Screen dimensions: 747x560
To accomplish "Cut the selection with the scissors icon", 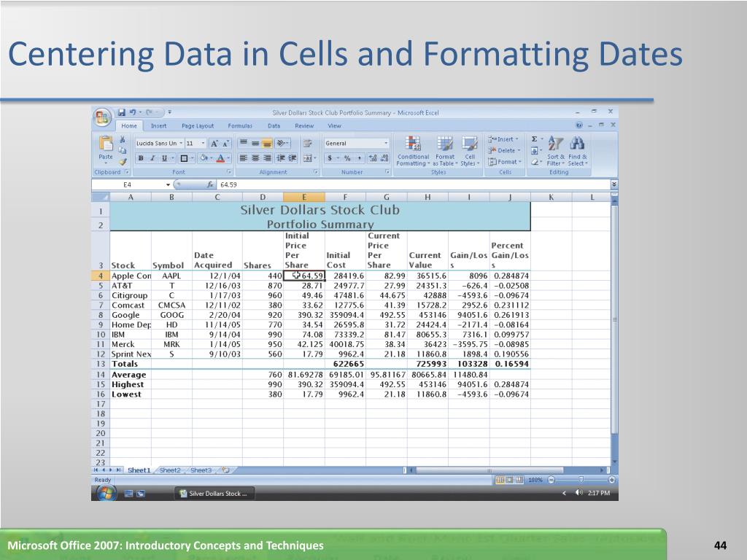I will [x=123, y=139].
